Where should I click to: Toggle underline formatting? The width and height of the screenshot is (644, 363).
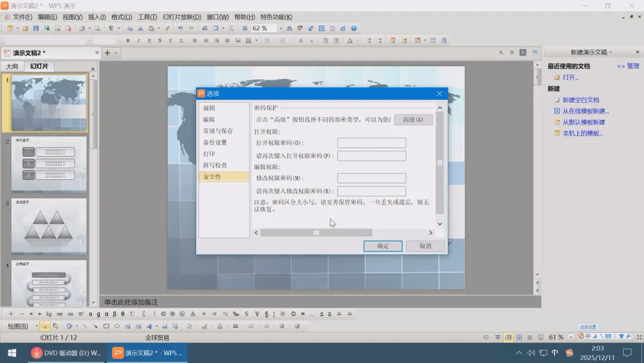[x=149, y=40]
